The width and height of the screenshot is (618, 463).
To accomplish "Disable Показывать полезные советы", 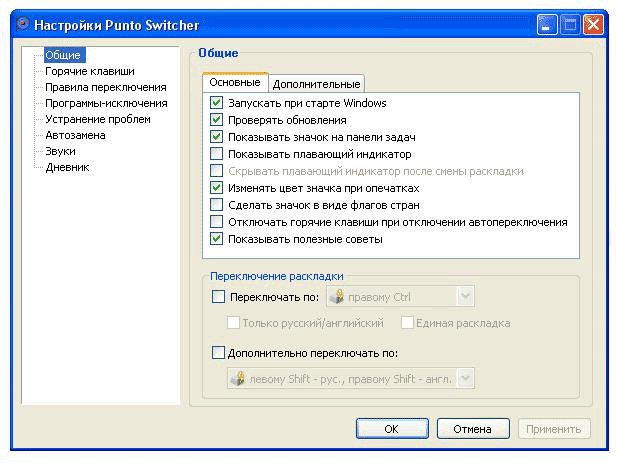I will pyautogui.click(x=217, y=239).
